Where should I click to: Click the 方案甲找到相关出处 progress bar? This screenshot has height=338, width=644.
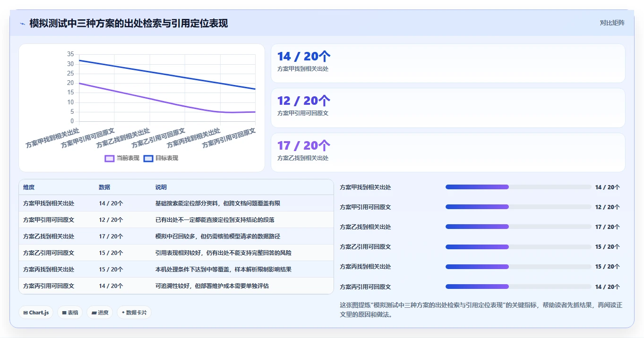(x=518, y=187)
